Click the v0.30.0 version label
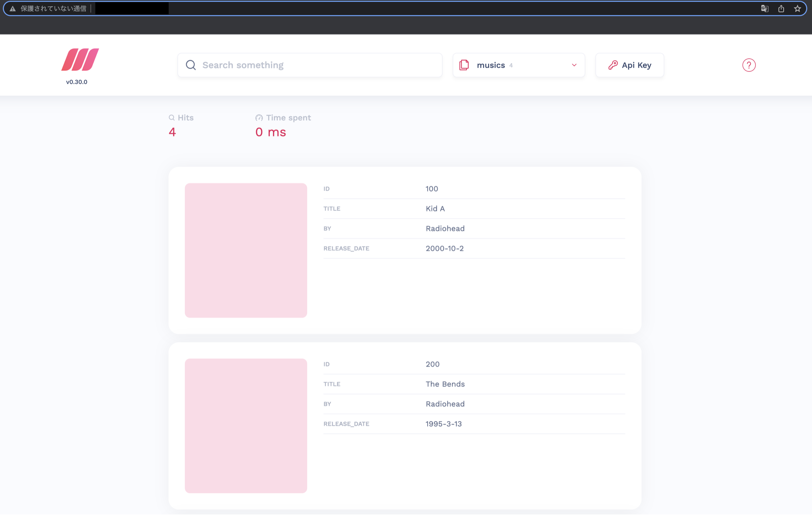 (x=76, y=82)
